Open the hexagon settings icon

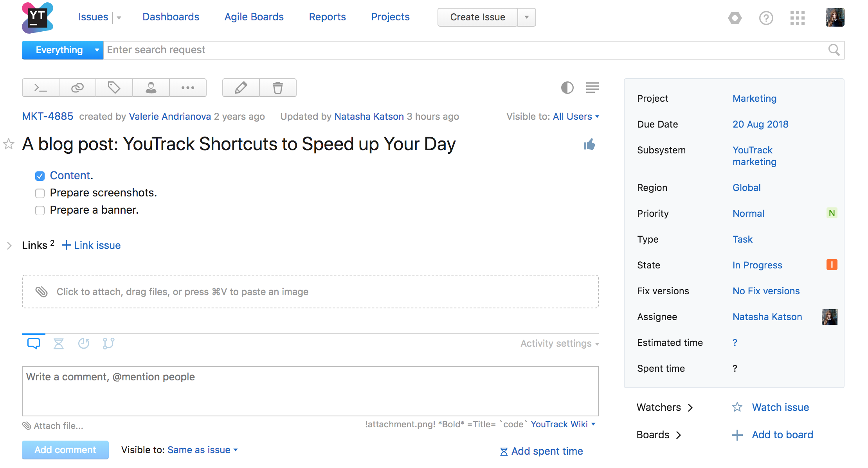coord(735,18)
